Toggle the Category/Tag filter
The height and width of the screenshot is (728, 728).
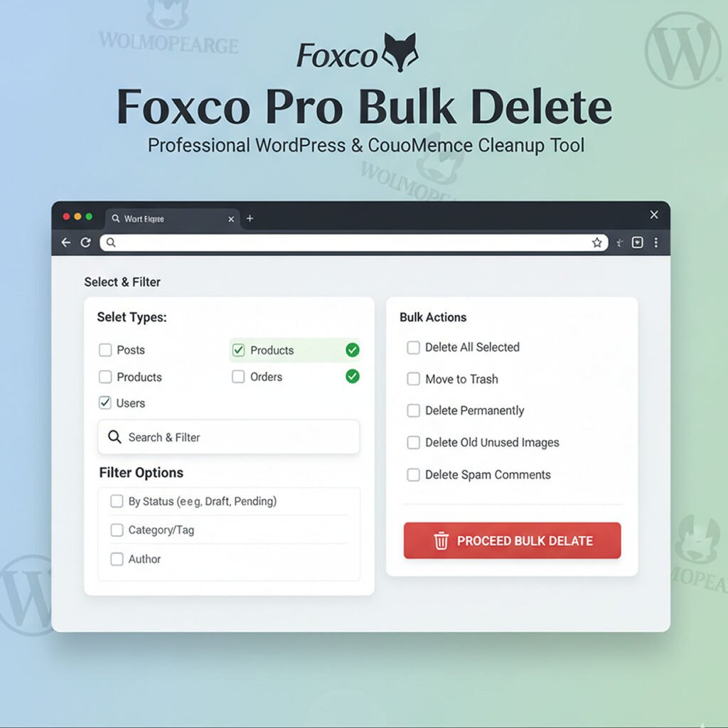117,530
